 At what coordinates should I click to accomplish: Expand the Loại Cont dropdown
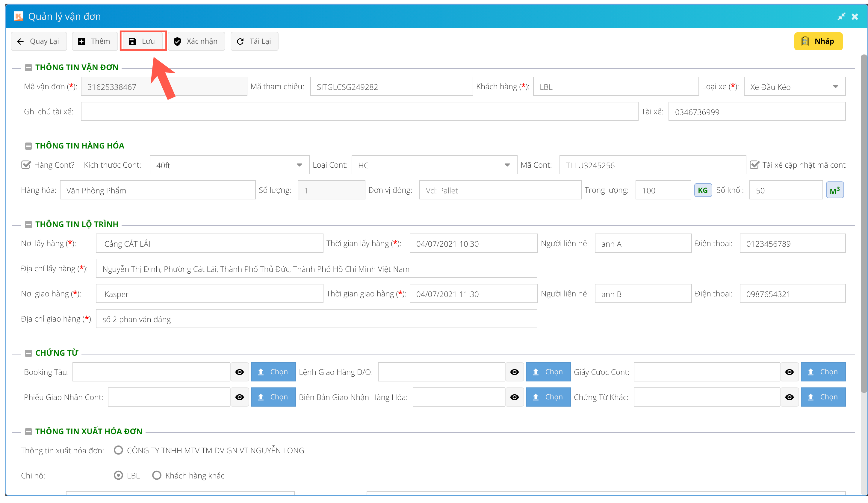(434, 165)
